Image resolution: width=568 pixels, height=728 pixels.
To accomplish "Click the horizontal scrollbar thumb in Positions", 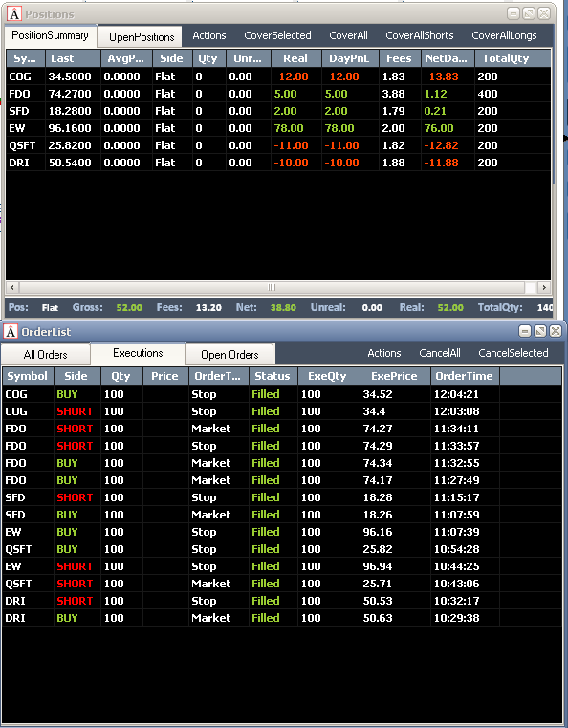I will tap(272, 287).
